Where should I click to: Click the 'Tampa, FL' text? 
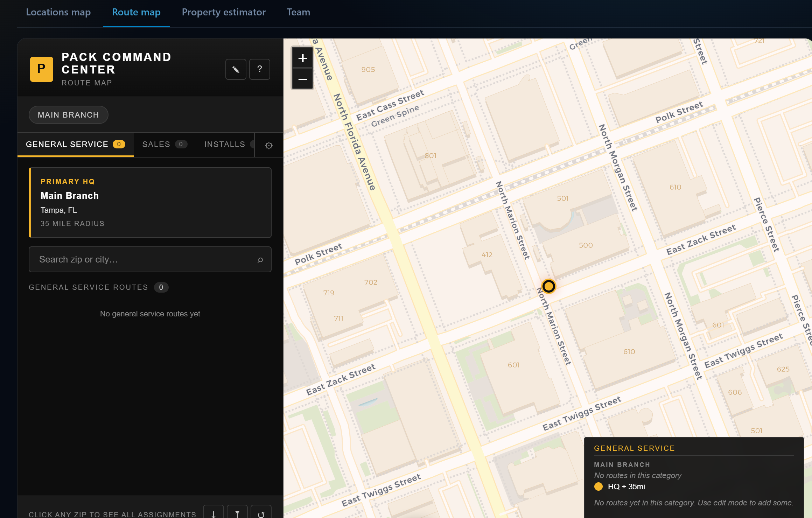click(x=59, y=210)
